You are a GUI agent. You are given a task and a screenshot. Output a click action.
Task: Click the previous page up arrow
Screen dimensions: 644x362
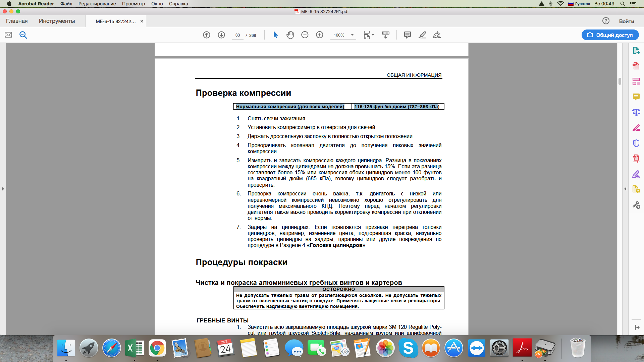(207, 35)
